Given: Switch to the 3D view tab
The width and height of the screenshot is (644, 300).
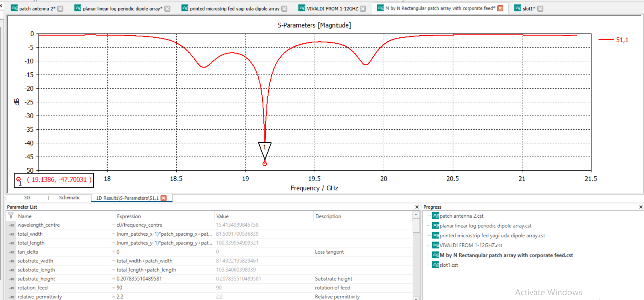Looking at the screenshot, I should click(x=27, y=198).
